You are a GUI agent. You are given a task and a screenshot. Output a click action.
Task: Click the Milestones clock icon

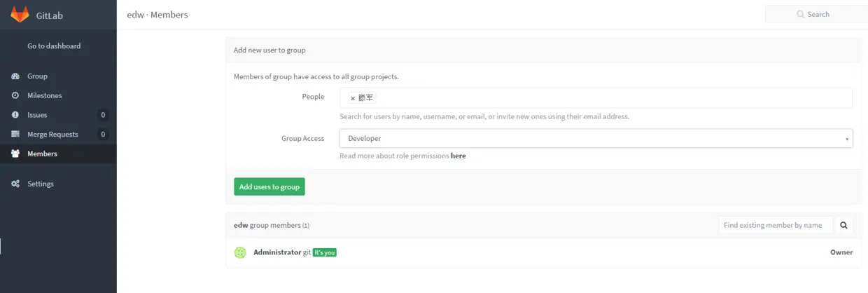point(15,95)
